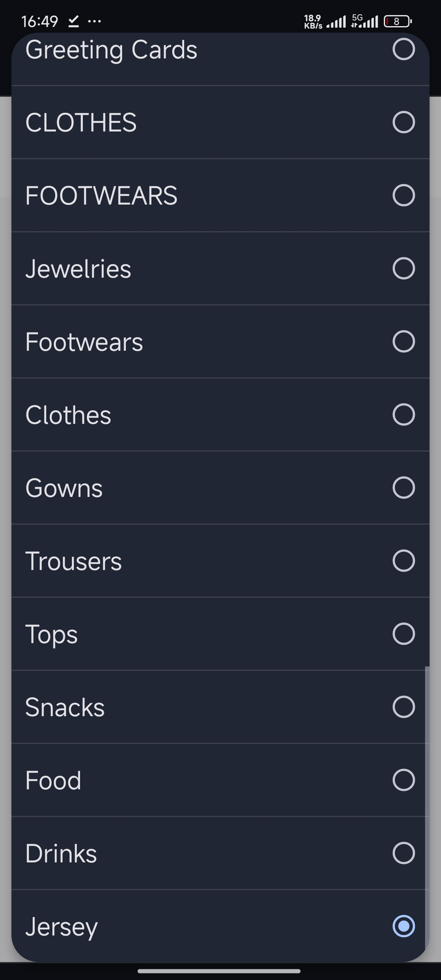Tap the battery indicator in status bar
This screenshot has width=441, height=980.
398,21
